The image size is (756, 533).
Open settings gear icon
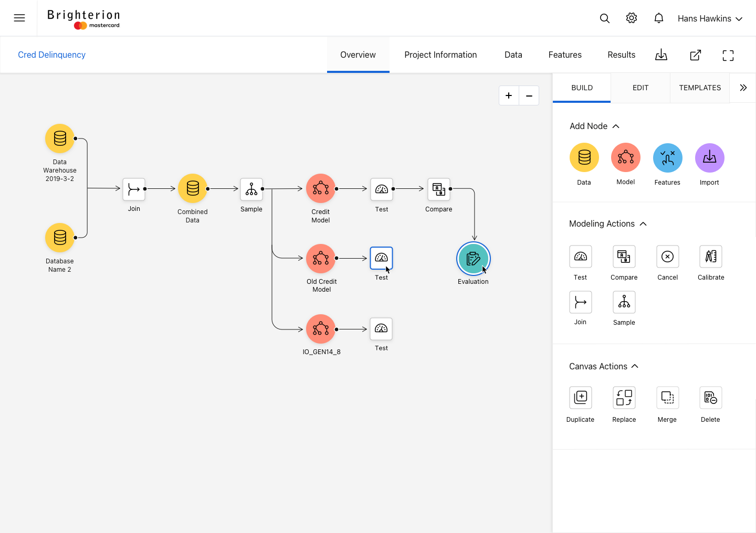coord(632,18)
